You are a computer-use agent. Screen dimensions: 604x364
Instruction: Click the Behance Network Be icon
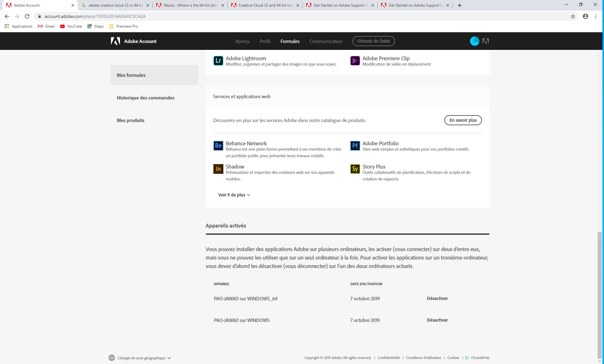tap(218, 146)
